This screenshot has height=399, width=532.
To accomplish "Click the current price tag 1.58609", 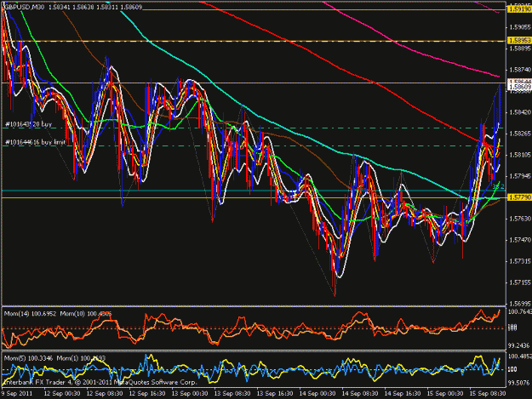I will (519, 87).
